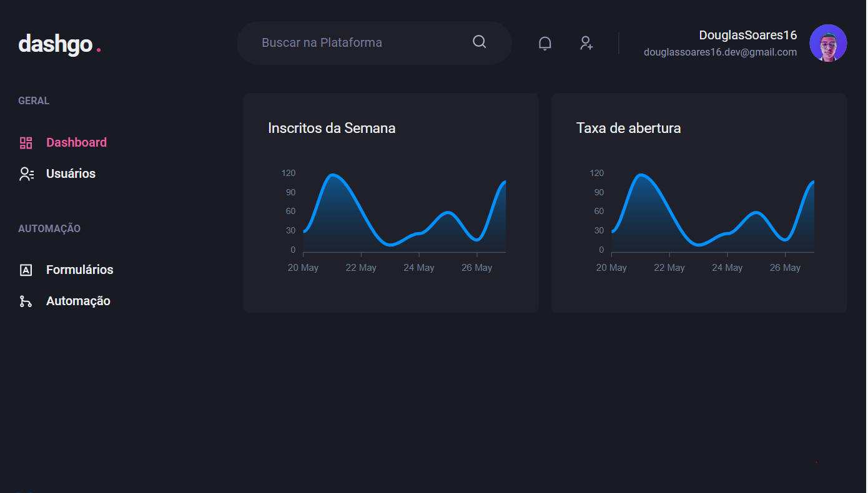Click the 120 axis value in Inscritos chart
This screenshot has height=493, width=868.
289,173
